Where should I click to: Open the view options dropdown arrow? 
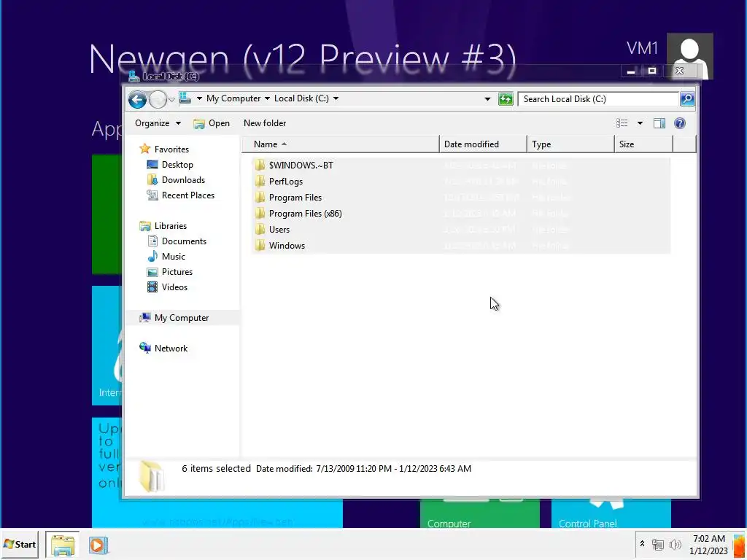640,123
